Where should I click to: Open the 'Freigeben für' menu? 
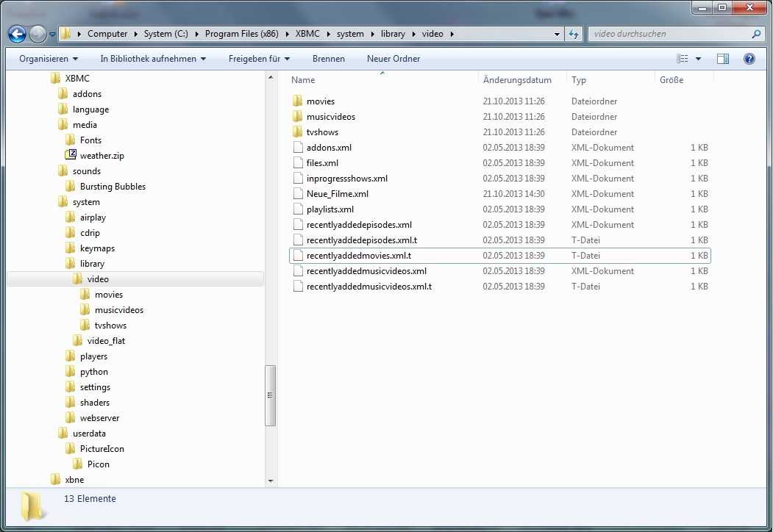point(260,59)
